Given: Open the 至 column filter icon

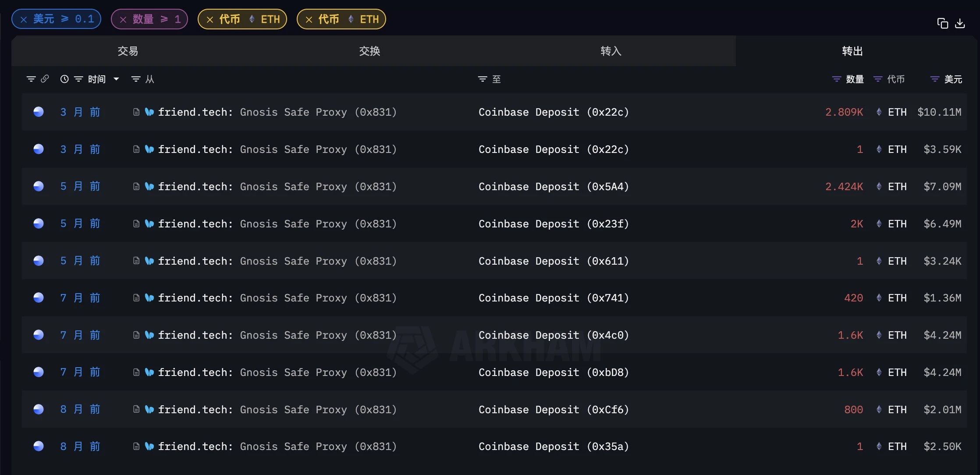Looking at the screenshot, I should pos(483,79).
